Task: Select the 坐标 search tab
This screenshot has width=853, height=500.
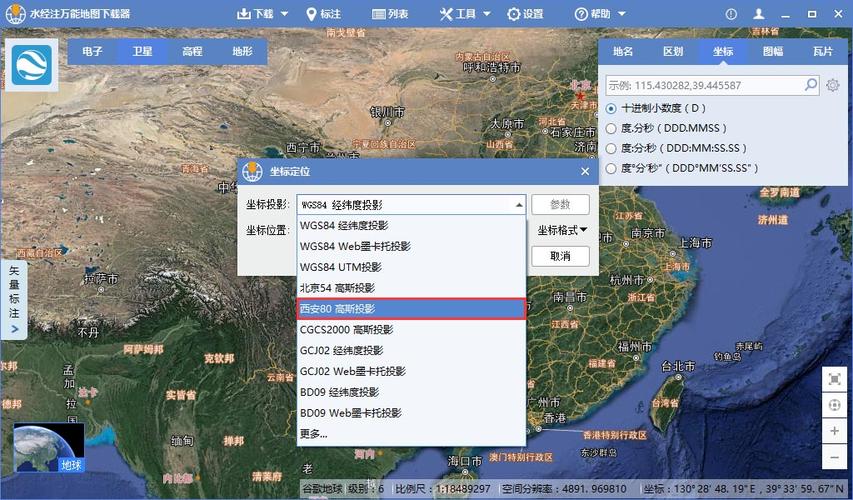Action: click(x=723, y=52)
